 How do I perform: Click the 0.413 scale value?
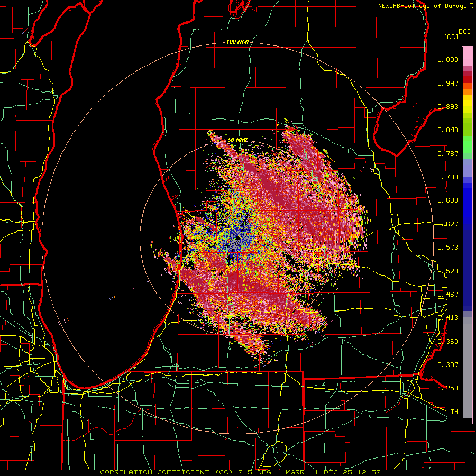(448, 318)
